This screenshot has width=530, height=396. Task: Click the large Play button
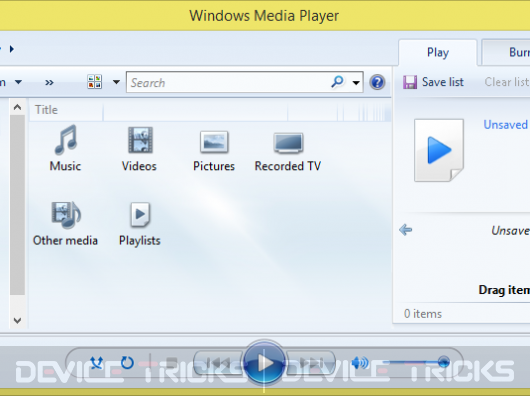coord(264,363)
